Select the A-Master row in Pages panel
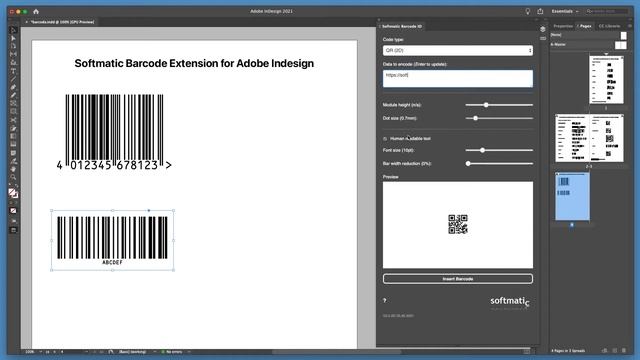Viewport: 640px width, 360px height. 588,44
